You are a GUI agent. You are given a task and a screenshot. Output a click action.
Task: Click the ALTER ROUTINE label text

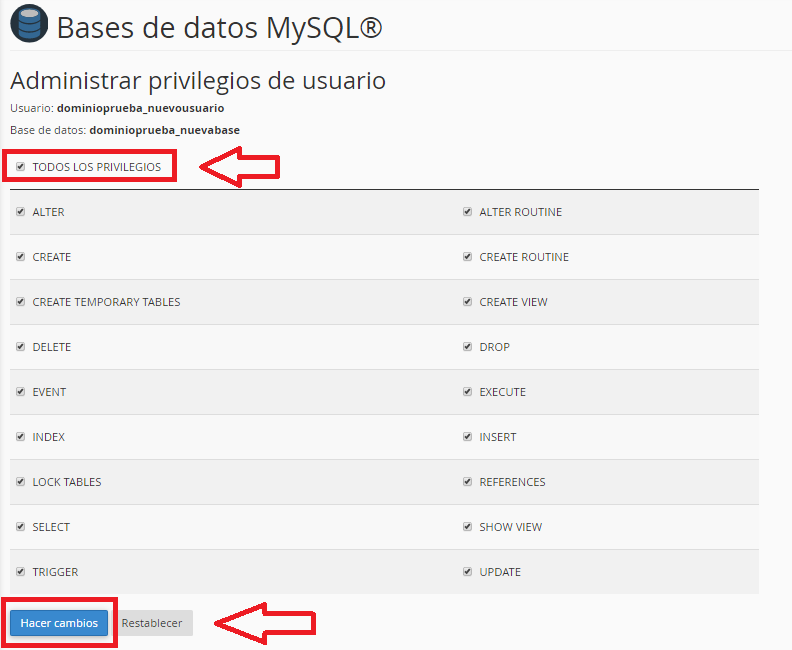pos(520,212)
